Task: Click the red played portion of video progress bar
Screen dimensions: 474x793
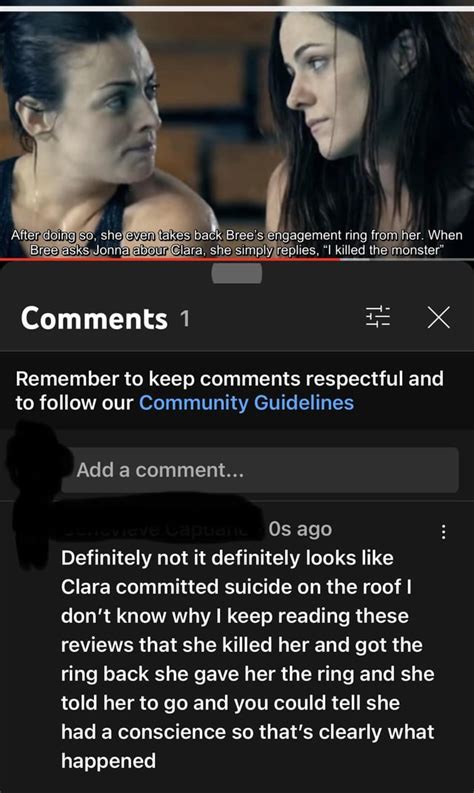Action: point(170,259)
